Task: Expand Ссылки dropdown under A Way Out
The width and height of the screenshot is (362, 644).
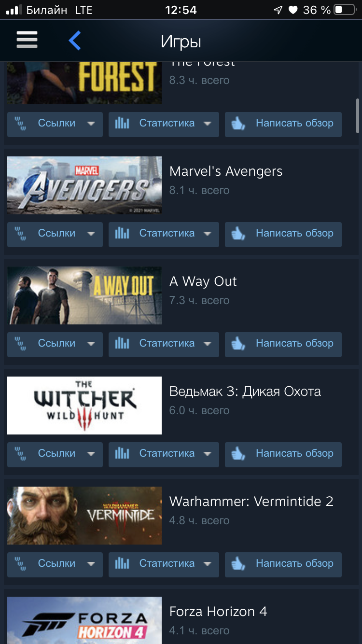Action: (55, 344)
